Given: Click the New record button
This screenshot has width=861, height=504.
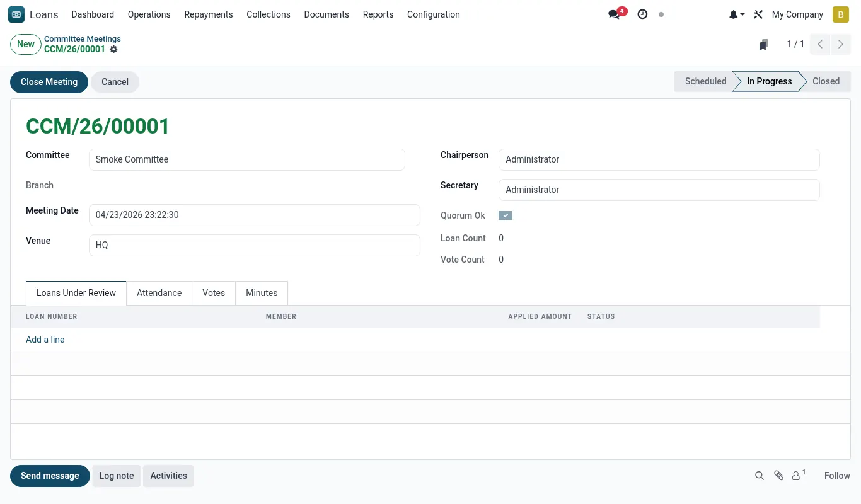Looking at the screenshot, I should click(x=26, y=44).
